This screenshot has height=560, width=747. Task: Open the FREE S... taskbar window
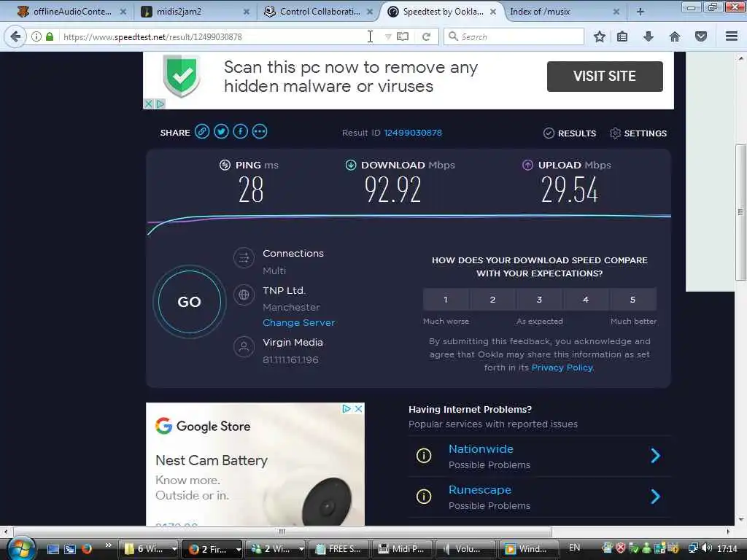338,549
